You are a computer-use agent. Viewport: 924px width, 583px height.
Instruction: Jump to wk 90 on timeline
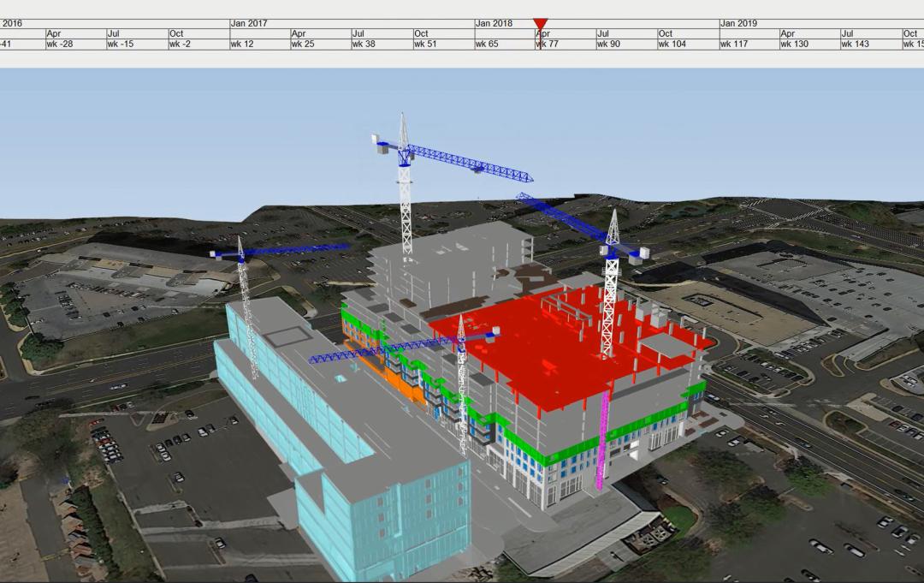pos(608,44)
